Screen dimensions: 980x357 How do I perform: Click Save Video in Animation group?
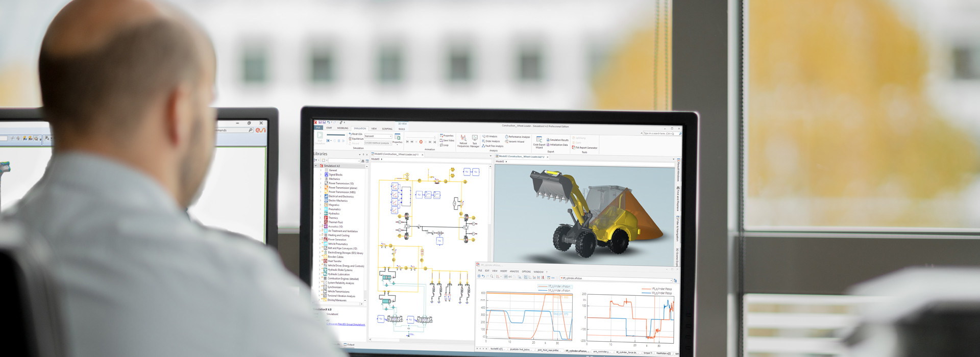click(447, 140)
